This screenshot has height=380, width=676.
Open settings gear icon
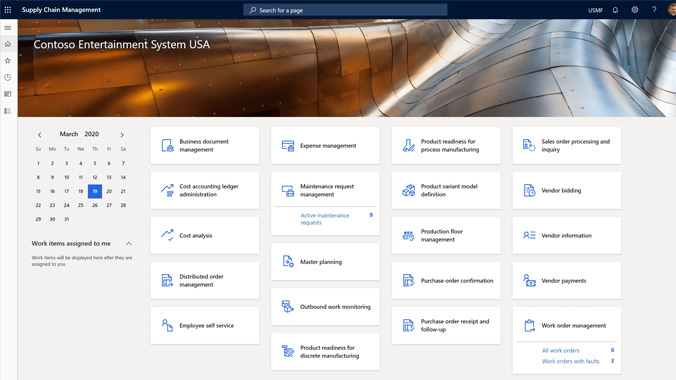[635, 9]
